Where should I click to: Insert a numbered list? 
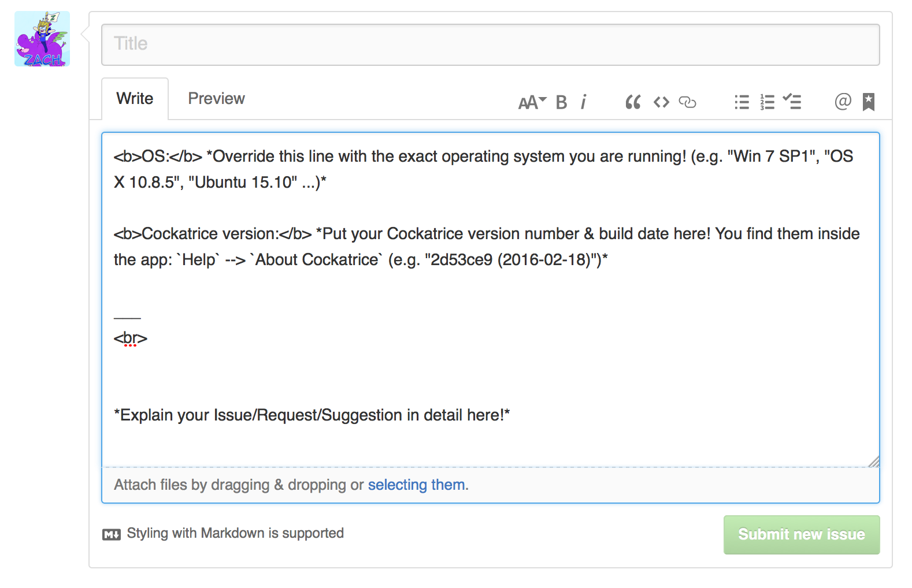[x=767, y=102]
